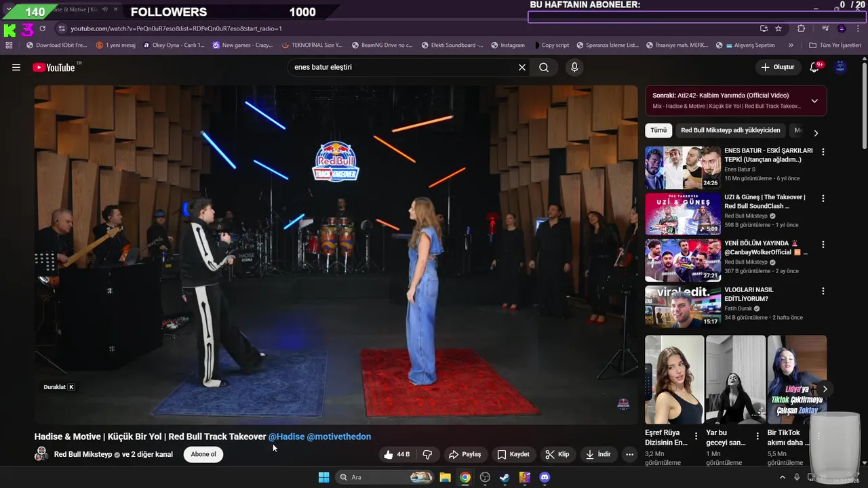
Task: Clear the search box with X
Action: [x=522, y=67]
